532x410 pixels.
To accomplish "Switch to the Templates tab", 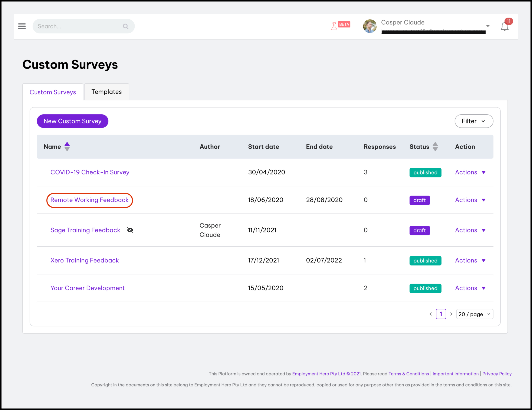I will [106, 92].
